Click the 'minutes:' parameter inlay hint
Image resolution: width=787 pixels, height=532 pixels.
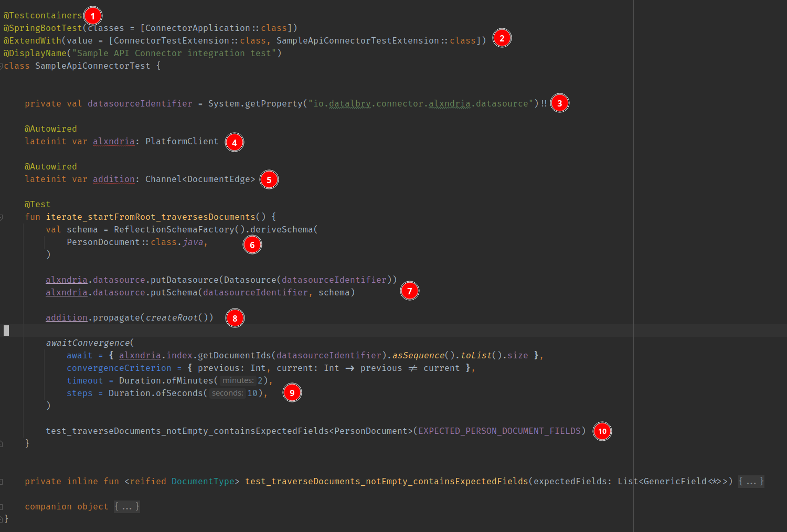[x=238, y=381]
